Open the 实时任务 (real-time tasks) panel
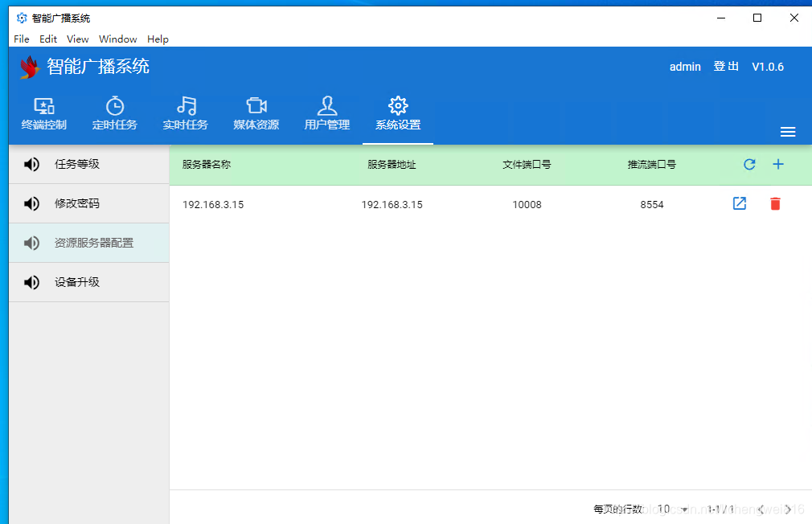The height and width of the screenshot is (524, 812). pos(186,113)
